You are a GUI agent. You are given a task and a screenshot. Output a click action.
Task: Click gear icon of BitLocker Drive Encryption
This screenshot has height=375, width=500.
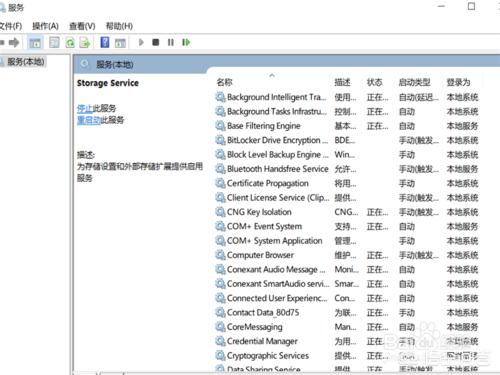[x=220, y=140]
